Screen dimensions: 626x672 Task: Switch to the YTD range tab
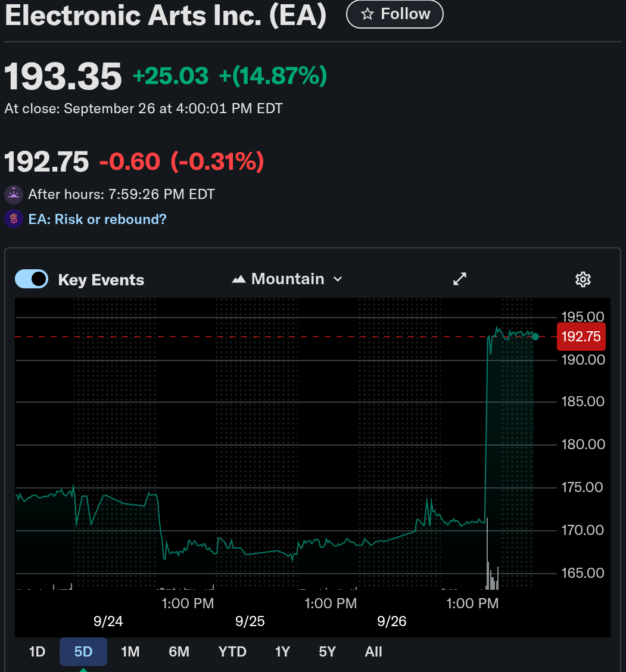point(232,651)
